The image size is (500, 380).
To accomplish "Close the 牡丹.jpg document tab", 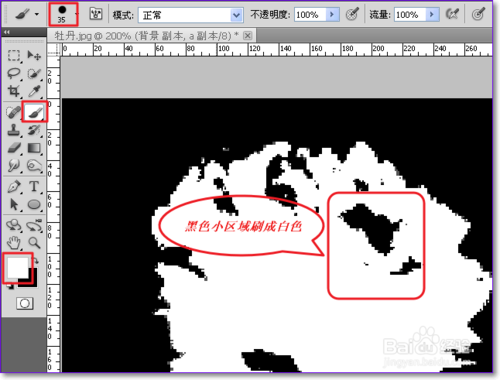I will (247, 35).
